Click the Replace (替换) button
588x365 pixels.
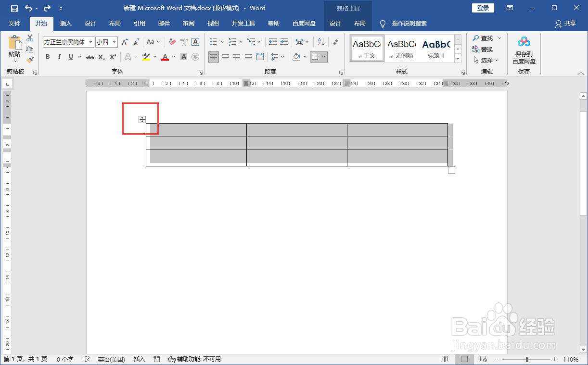click(x=483, y=49)
